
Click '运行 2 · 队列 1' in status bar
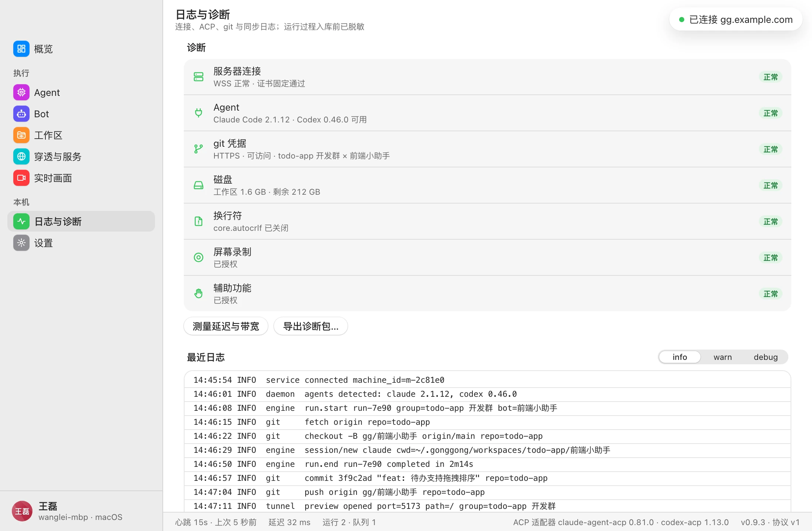click(349, 522)
